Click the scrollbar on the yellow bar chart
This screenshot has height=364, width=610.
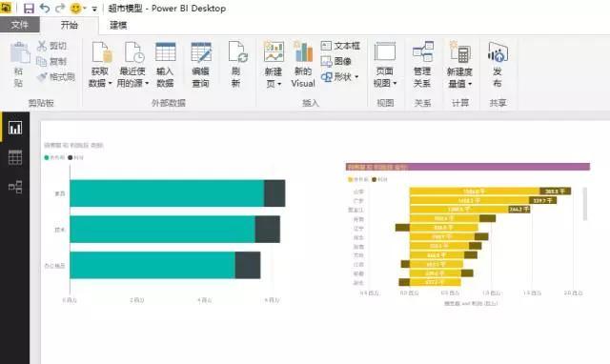[x=584, y=204]
